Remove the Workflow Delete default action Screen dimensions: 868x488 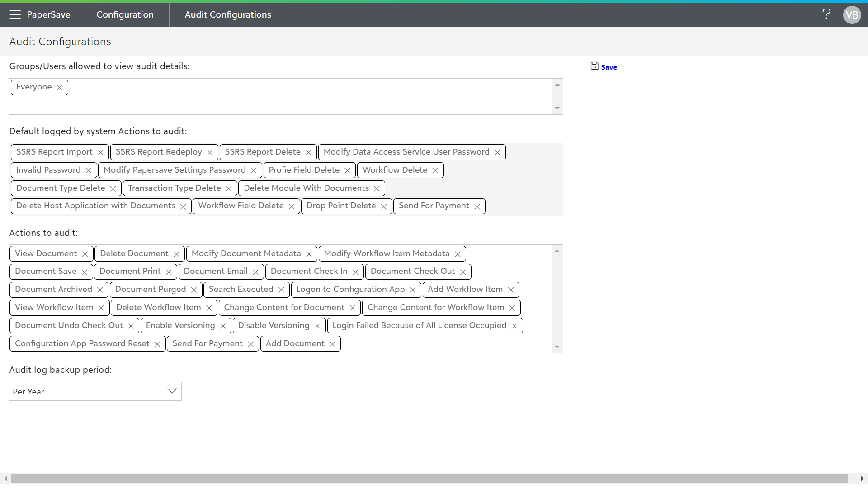(435, 170)
